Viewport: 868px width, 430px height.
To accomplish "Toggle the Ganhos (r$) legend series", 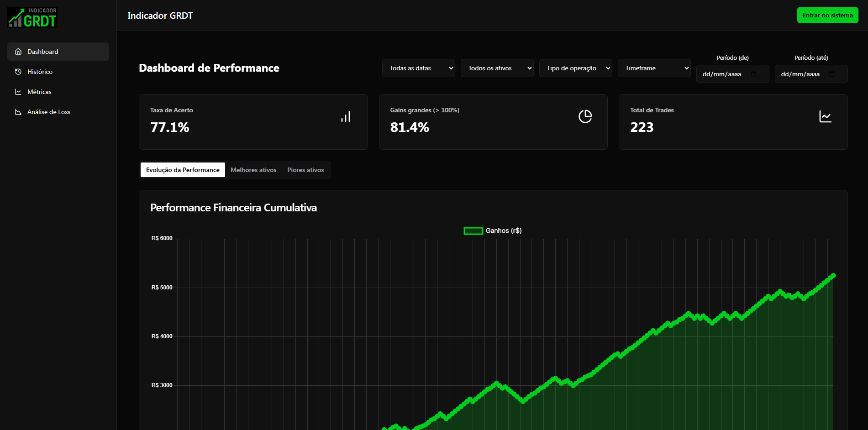I will [493, 231].
